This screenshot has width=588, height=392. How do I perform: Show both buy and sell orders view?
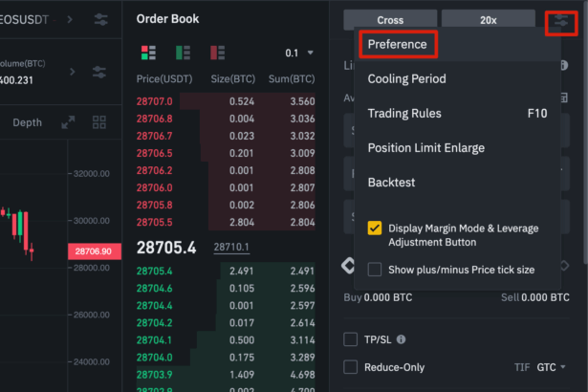(x=148, y=53)
